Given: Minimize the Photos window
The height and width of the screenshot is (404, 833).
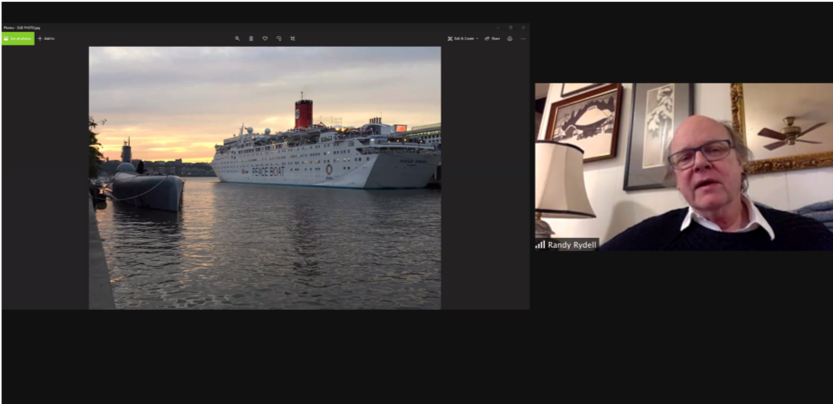Looking at the screenshot, I should click(x=496, y=27).
